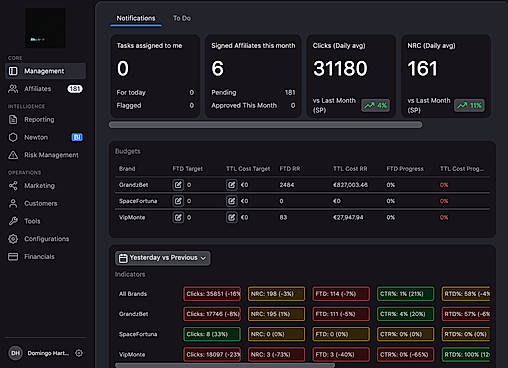Edit SpaceFortuna TTL Cost Target

pyautogui.click(x=231, y=201)
